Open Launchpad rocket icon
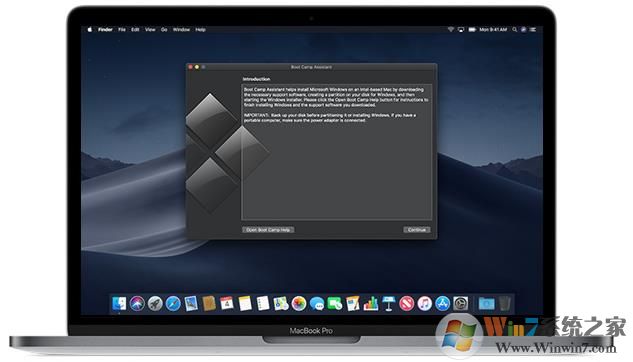 pos(155,303)
